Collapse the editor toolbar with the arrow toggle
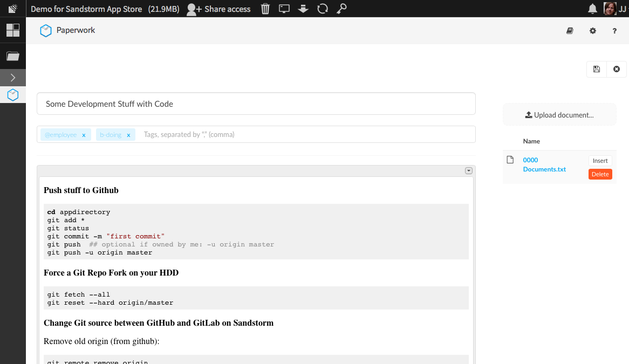 coord(469,171)
